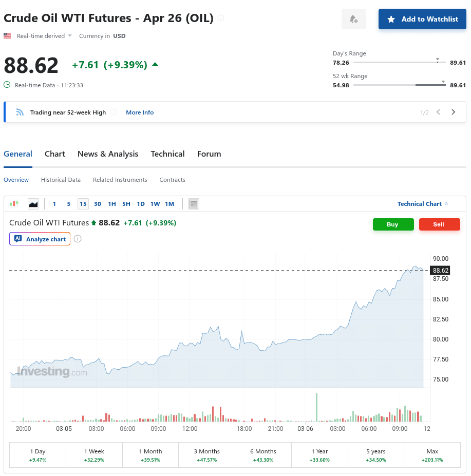Switch to area chart type
The image size is (471, 476).
[x=33, y=204]
